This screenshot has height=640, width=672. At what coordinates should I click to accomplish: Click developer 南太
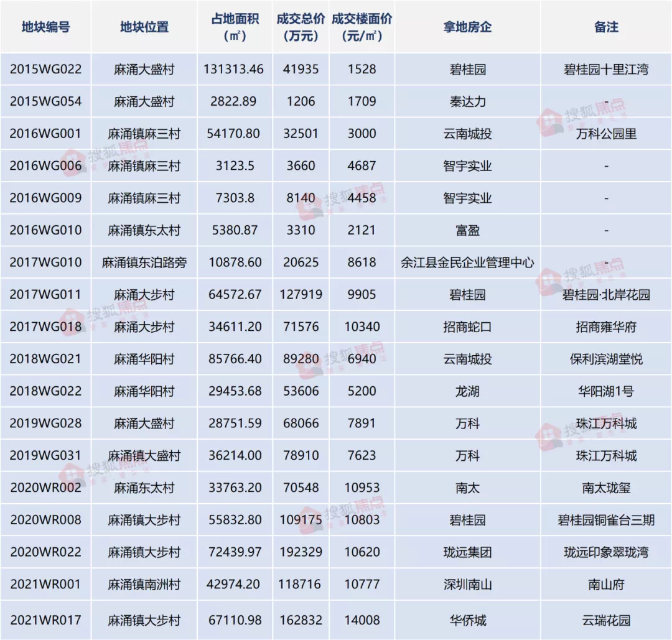pyautogui.click(x=467, y=488)
